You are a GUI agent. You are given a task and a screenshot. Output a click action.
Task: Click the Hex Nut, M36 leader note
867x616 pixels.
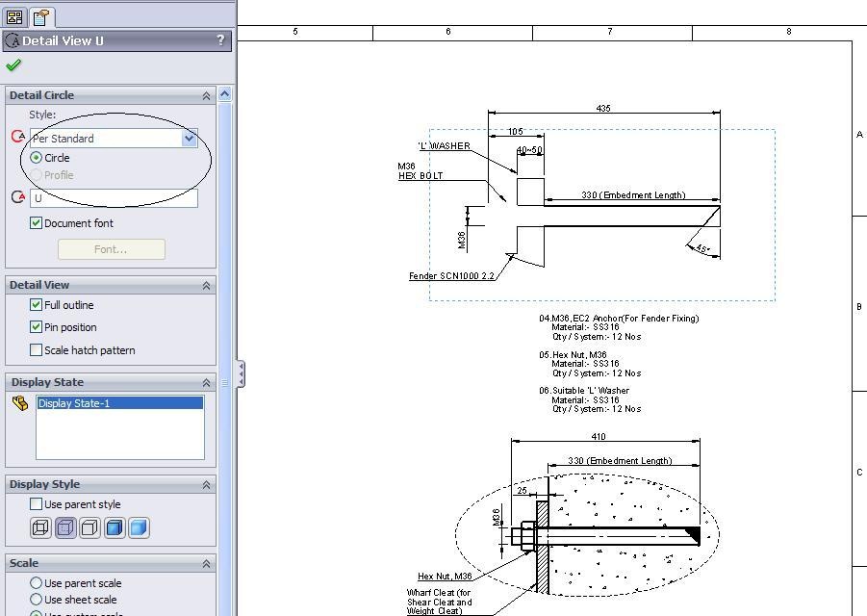(x=445, y=577)
